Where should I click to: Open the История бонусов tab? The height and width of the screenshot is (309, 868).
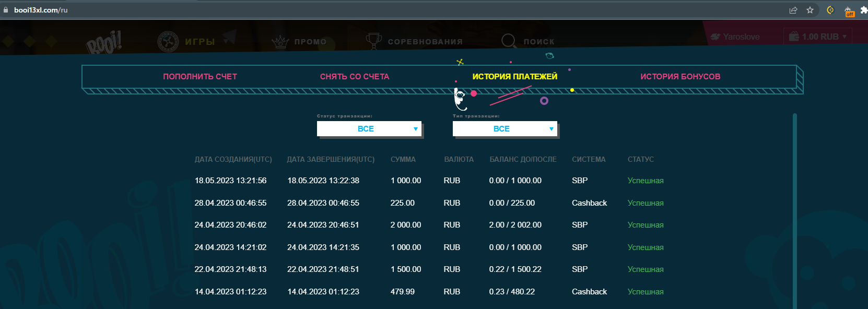[x=680, y=77]
